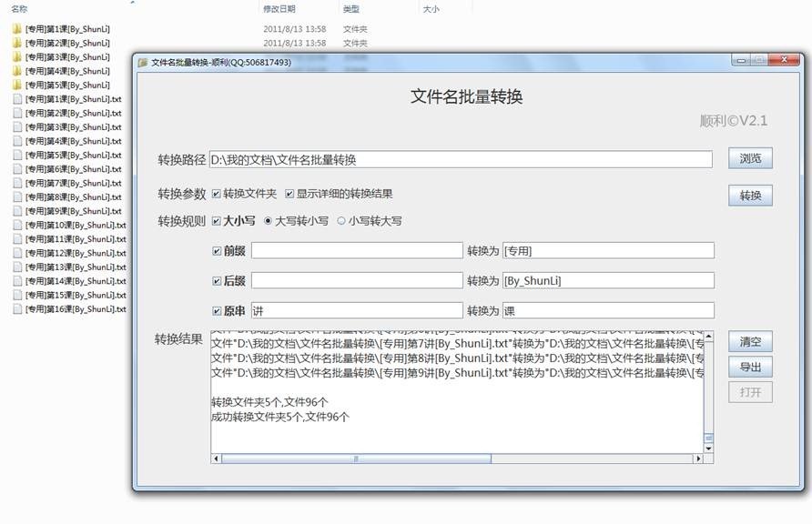Sort Explorer list by 大小 column

[x=431, y=9]
